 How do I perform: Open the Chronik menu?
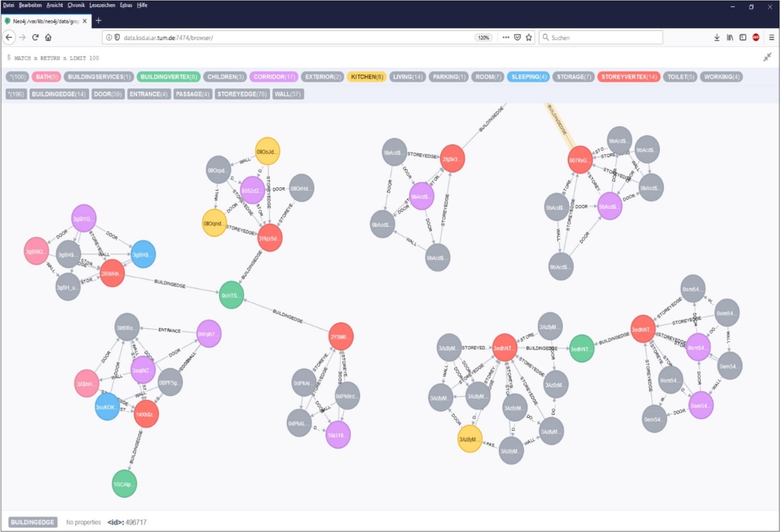click(x=76, y=5)
